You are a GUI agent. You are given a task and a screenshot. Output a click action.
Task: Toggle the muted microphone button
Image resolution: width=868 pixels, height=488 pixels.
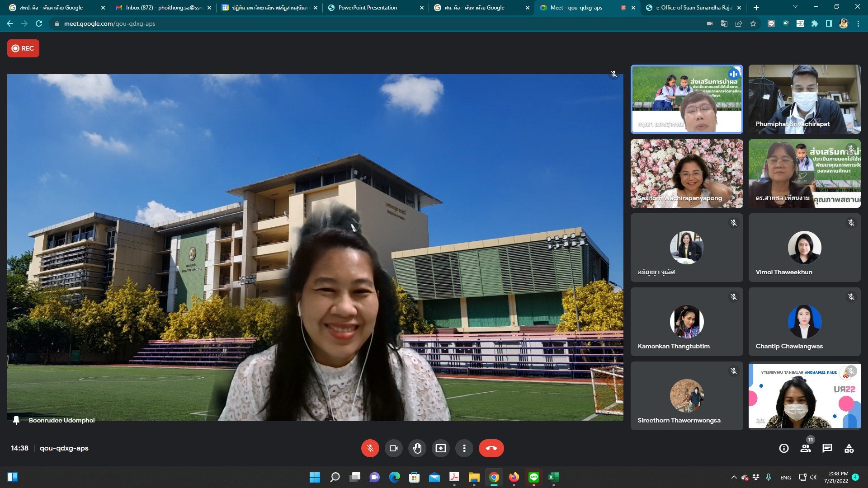(x=370, y=448)
